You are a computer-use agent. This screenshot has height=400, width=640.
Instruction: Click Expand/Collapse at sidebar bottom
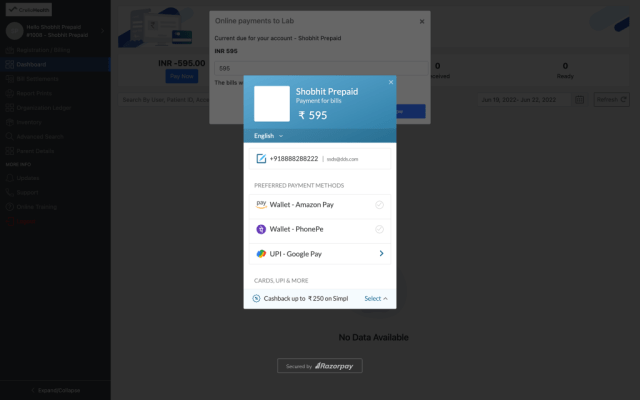pyautogui.click(x=56, y=390)
